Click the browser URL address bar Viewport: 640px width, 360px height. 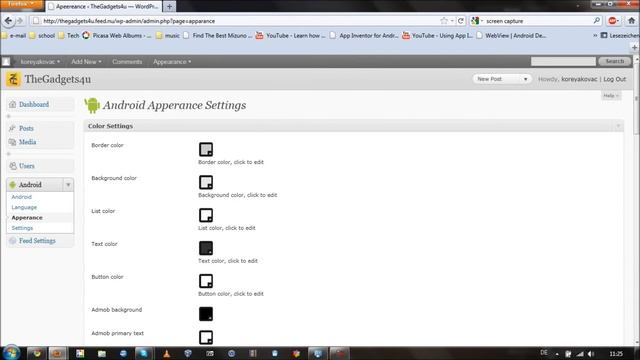tap(241, 21)
